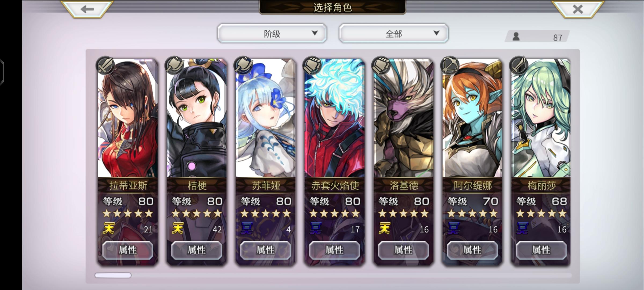Click the weapon class icon on 桔梗 card
This screenshot has height=290, width=644.
tap(174, 65)
